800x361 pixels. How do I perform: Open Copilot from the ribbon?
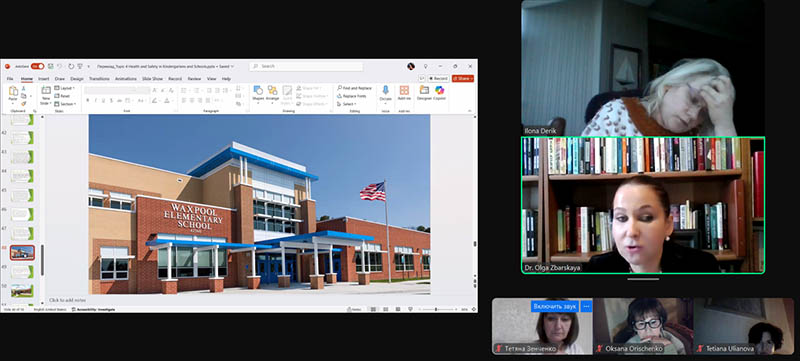click(x=439, y=93)
